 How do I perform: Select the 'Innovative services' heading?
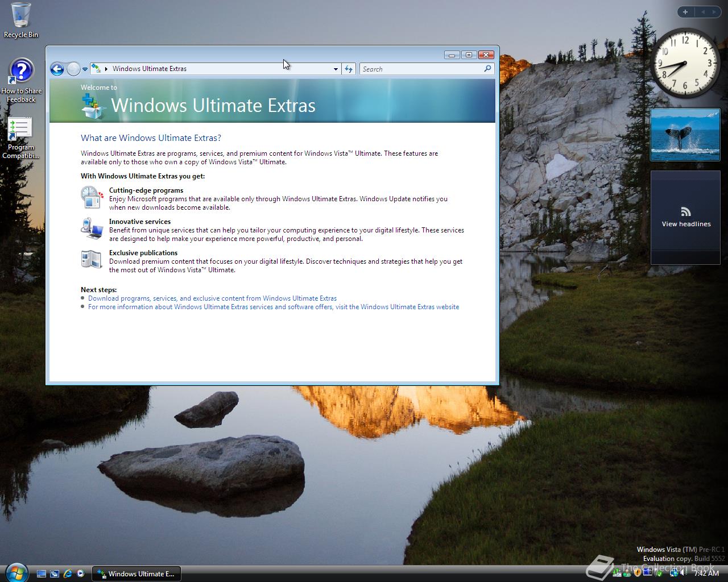coord(140,222)
